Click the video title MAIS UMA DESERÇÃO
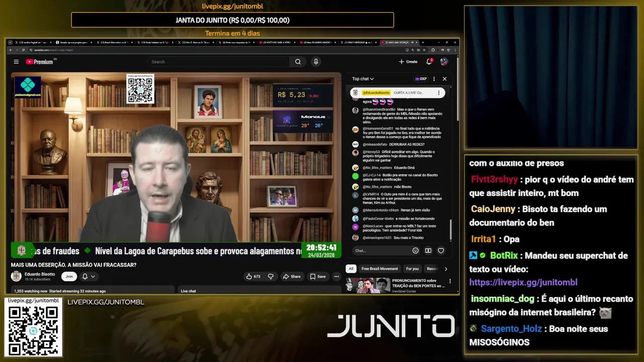 click(73, 265)
